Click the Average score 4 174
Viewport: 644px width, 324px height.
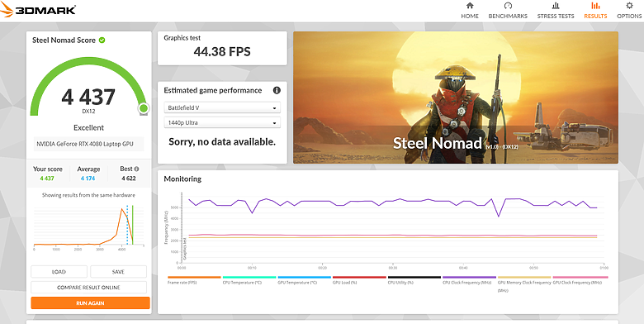tap(88, 179)
